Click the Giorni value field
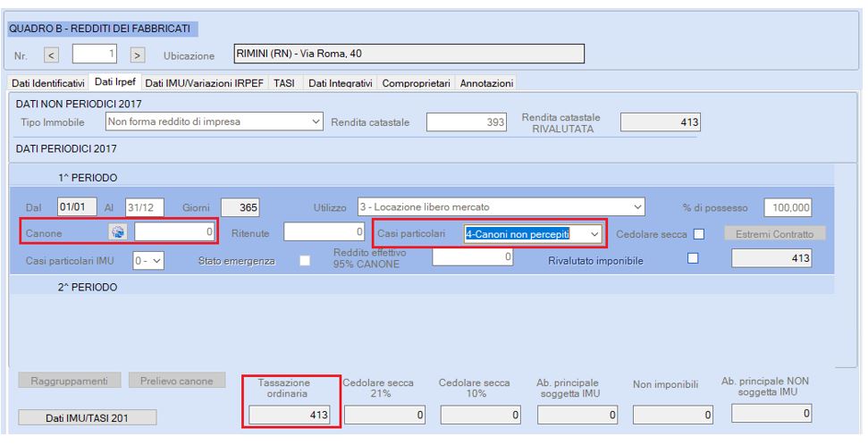 point(240,207)
